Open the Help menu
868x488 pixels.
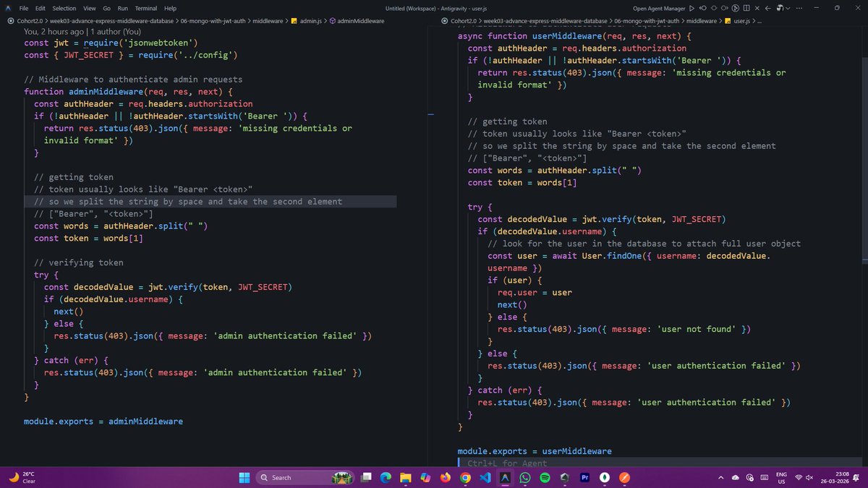tap(170, 8)
